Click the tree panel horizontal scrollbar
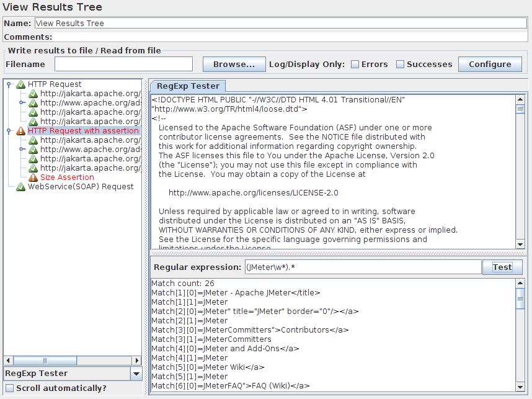The width and height of the screenshot is (532, 399). pyautogui.click(x=73, y=360)
